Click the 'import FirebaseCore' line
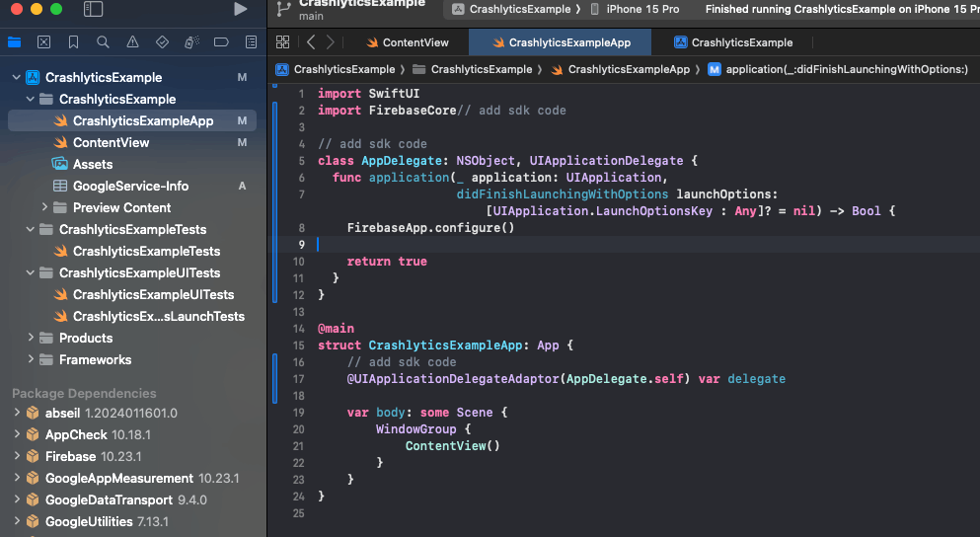 387,110
